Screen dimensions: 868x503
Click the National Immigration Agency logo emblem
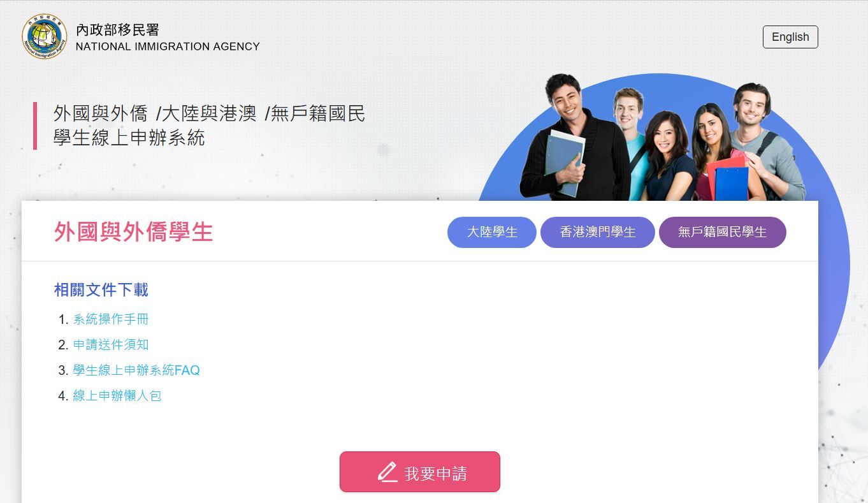[45, 36]
